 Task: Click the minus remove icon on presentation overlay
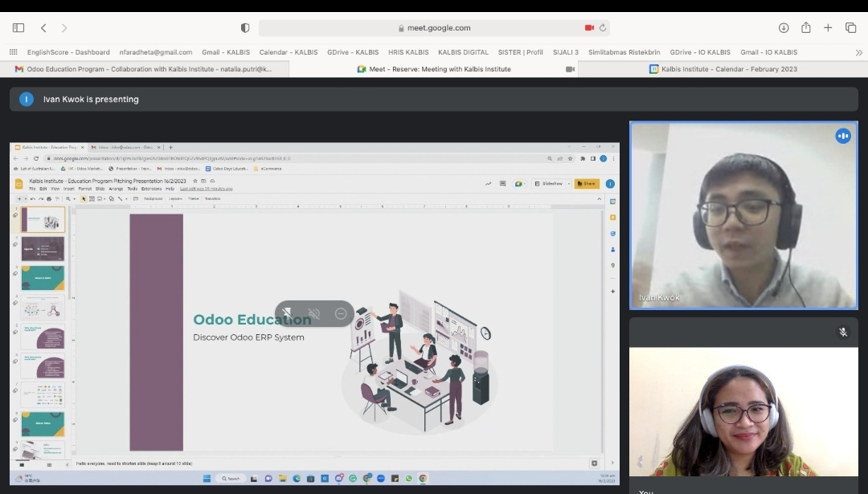coord(341,313)
